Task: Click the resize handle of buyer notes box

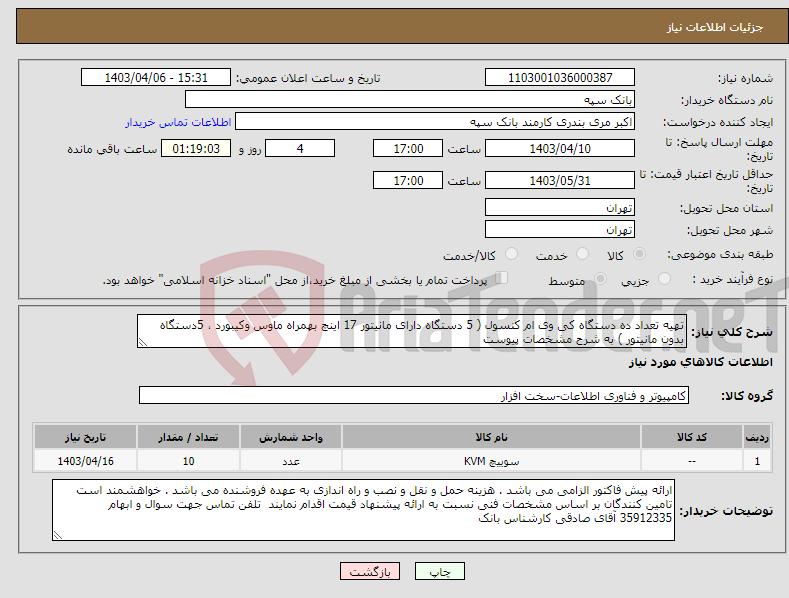Action: tap(57, 536)
